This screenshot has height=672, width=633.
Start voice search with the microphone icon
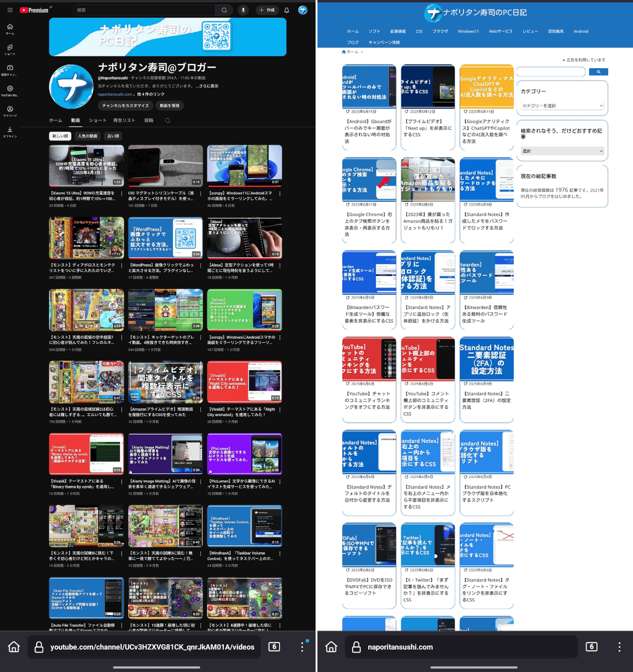tap(243, 10)
